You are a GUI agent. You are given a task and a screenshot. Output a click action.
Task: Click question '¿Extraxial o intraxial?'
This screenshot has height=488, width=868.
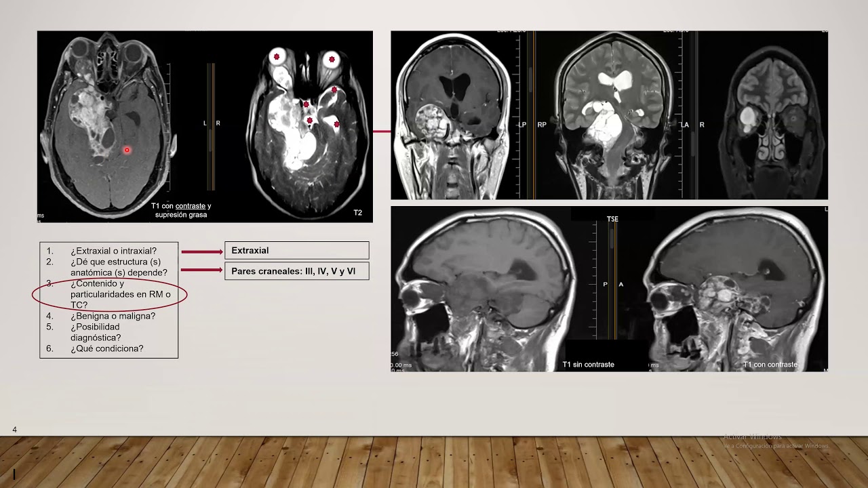click(x=113, y=251)
